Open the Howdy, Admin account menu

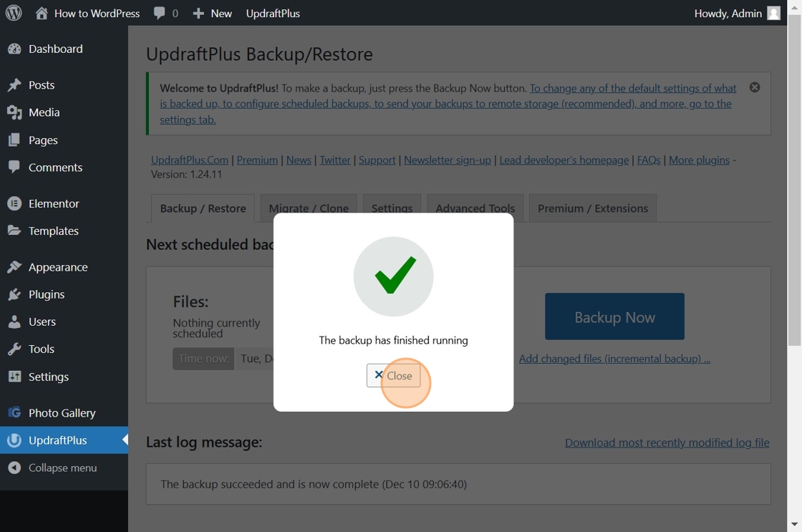click(x=737, y=14)
